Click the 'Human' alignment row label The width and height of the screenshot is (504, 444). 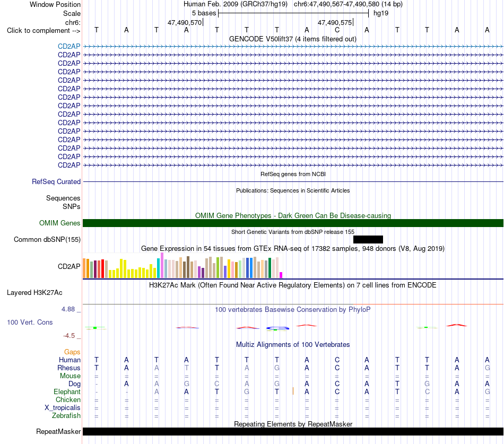tap(69, 360)
